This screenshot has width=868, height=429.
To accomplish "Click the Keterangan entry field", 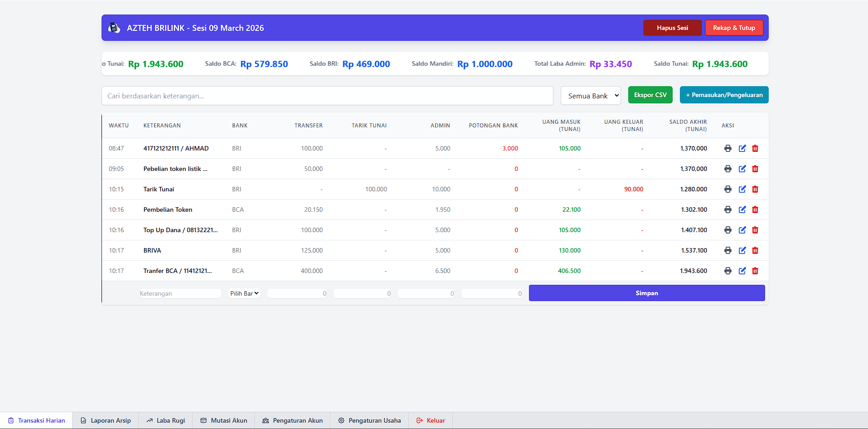I will pyautogui.click(x=179, y=293).
